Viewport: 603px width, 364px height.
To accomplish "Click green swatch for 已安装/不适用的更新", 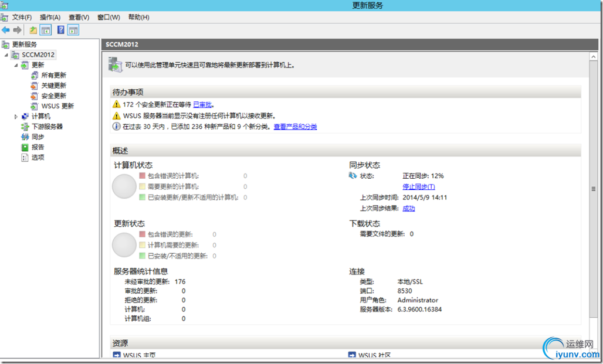I will [x=143, y=256].
